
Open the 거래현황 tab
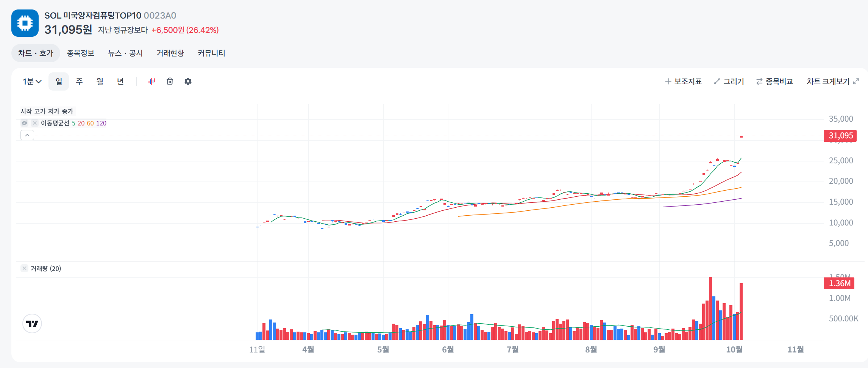point(170,53)
